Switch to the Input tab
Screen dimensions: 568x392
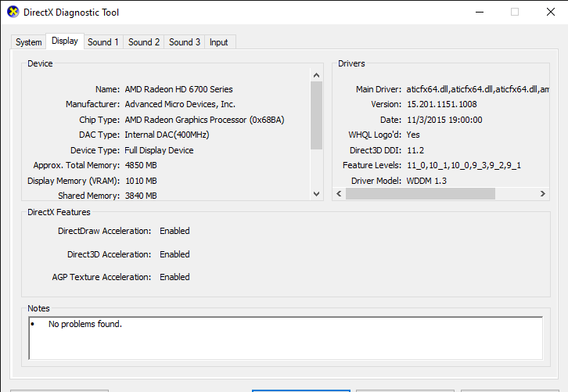point(219,42)
